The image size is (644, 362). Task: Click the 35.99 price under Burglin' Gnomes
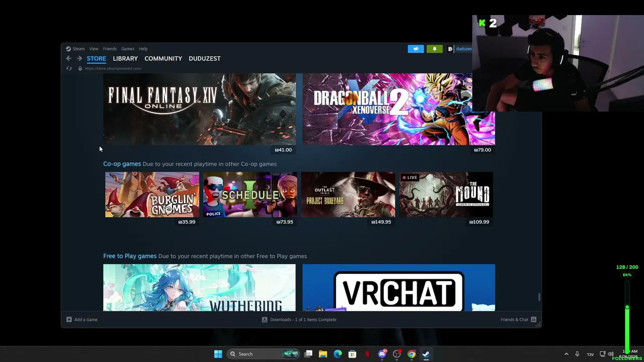[187, 222]
